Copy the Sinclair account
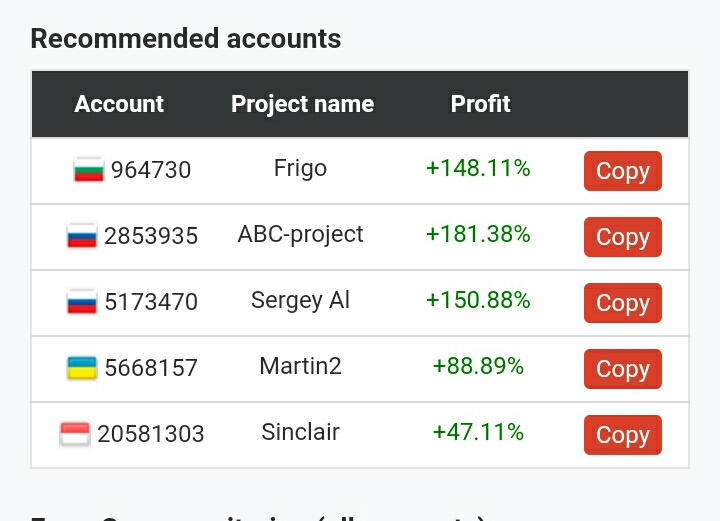Image resolution: width=720 pixels, height=521 pixels. [623, 435]
